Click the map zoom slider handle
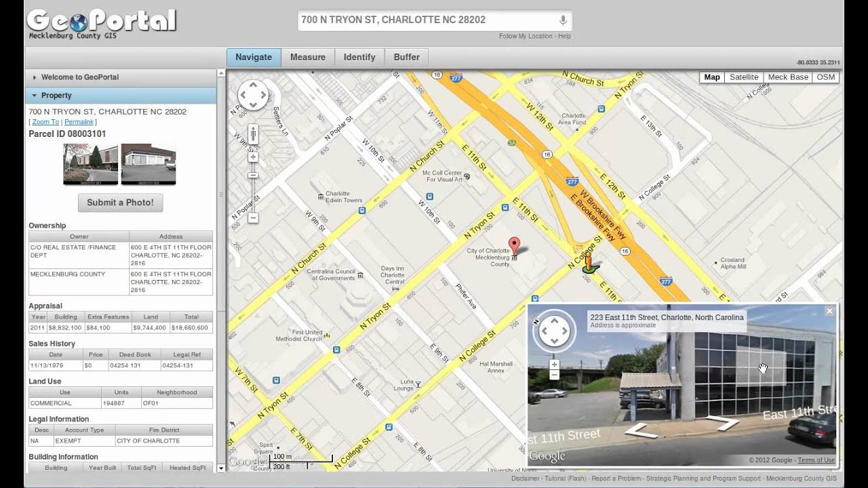Screen dimensions: 868x488 tap(253, 176)
